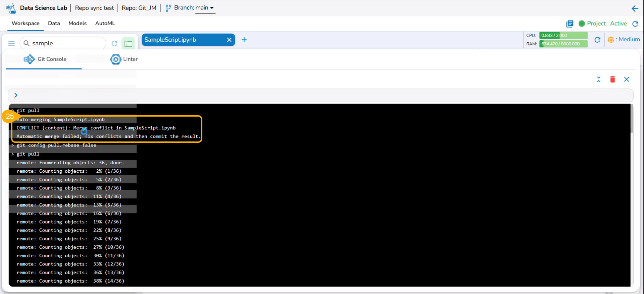The width and height of the screenshot is (644, 294).
Task: Select the SampleScript.ipynb notebook tab
Action: click(x=188, y=40)
